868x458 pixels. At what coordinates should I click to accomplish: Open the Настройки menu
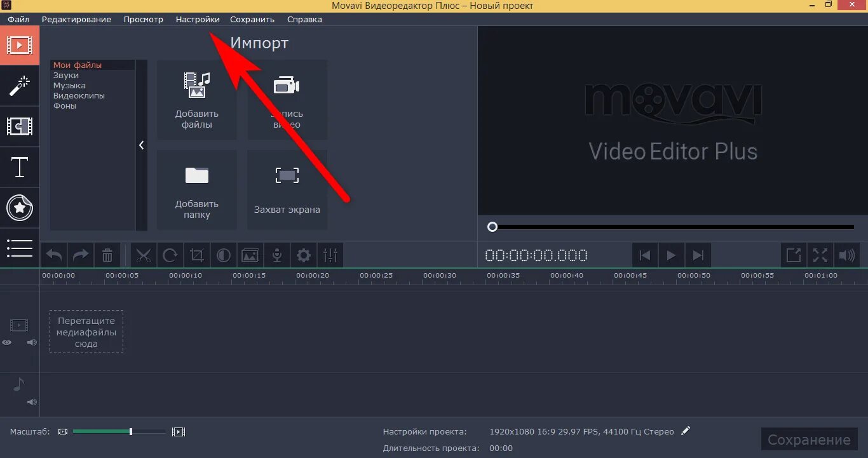tap(198, 19)
